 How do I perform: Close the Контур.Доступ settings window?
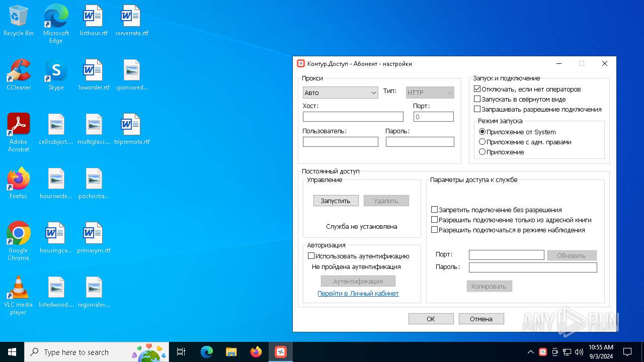(605, 63)
